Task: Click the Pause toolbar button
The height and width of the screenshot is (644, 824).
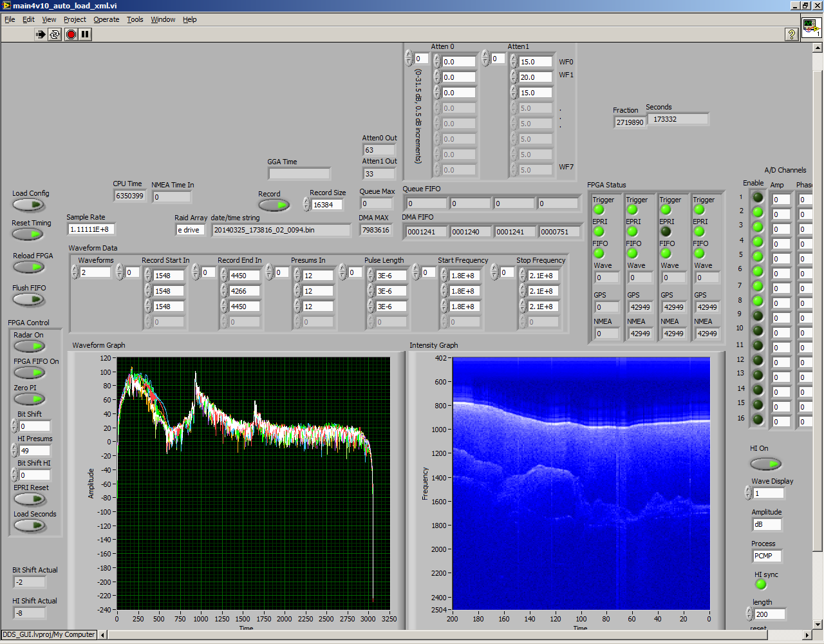Action: click(x=85, y=34)
